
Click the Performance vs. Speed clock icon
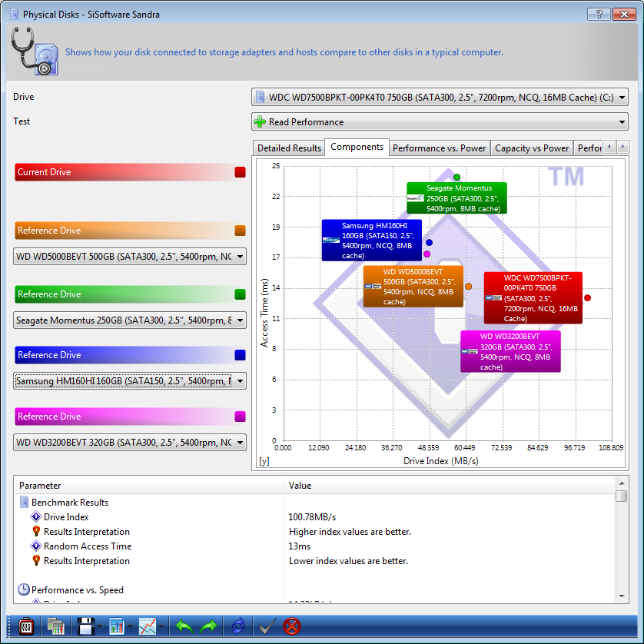click(x=24, y=589)
